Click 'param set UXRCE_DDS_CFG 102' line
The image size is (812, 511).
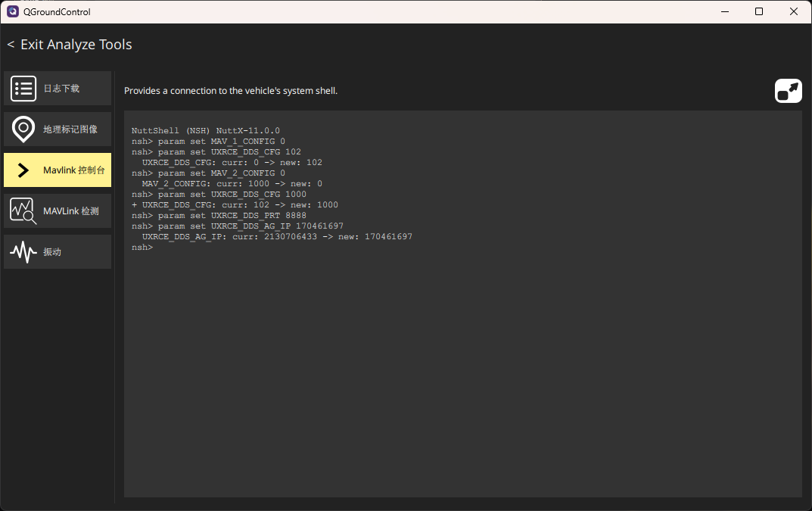coord(216,152)
